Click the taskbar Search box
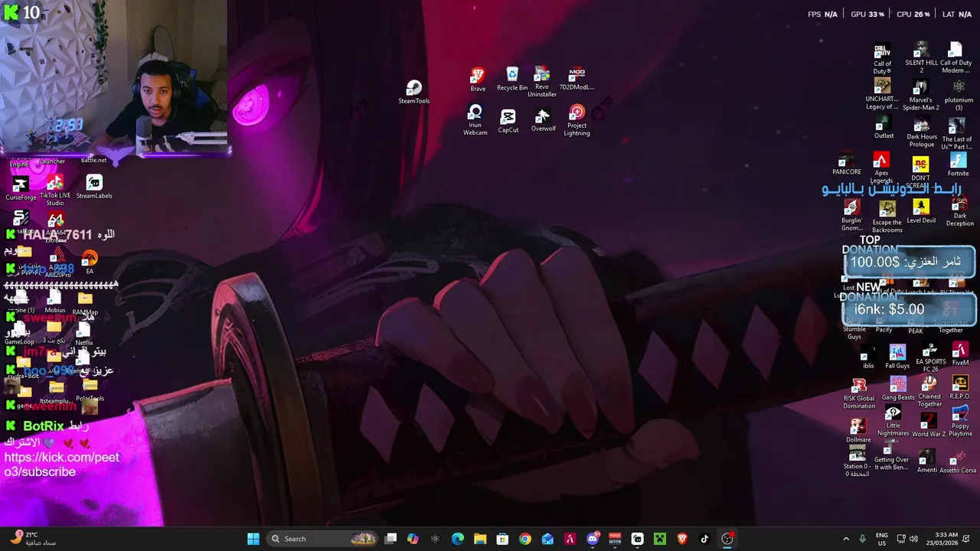Viewport: 980px width, 551px height. click(322, 539)
